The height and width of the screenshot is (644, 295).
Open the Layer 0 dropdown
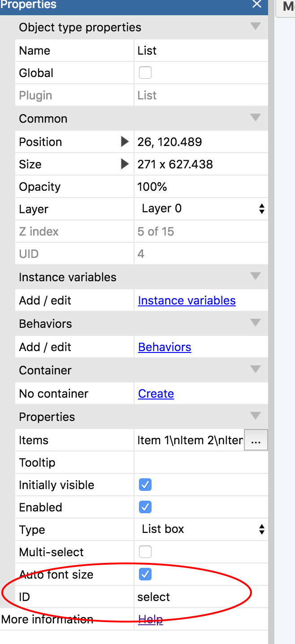(x=201, y=209)
